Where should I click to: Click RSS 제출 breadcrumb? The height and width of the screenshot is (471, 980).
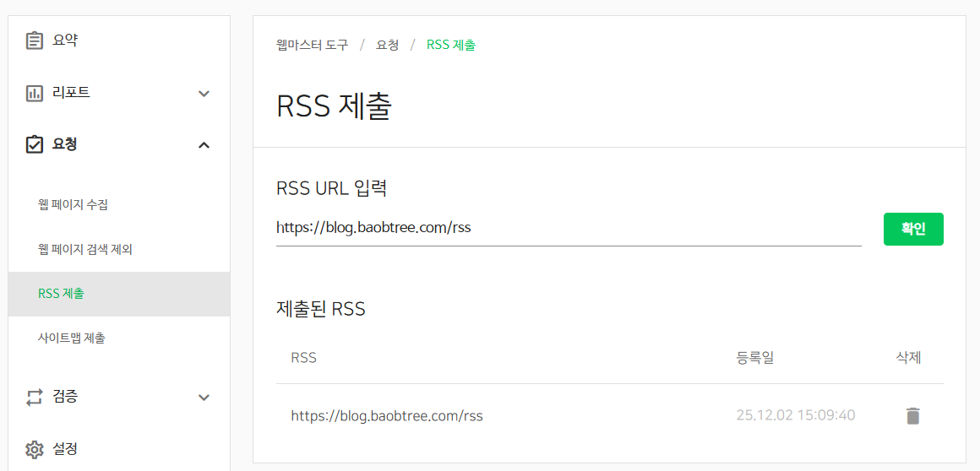pos(451,45)
